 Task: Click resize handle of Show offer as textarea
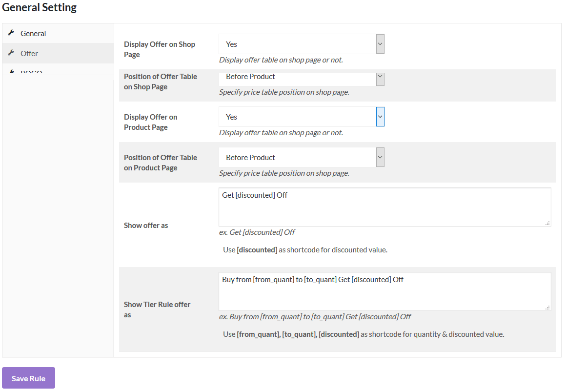pyautogui.click(x=547, y=223)
